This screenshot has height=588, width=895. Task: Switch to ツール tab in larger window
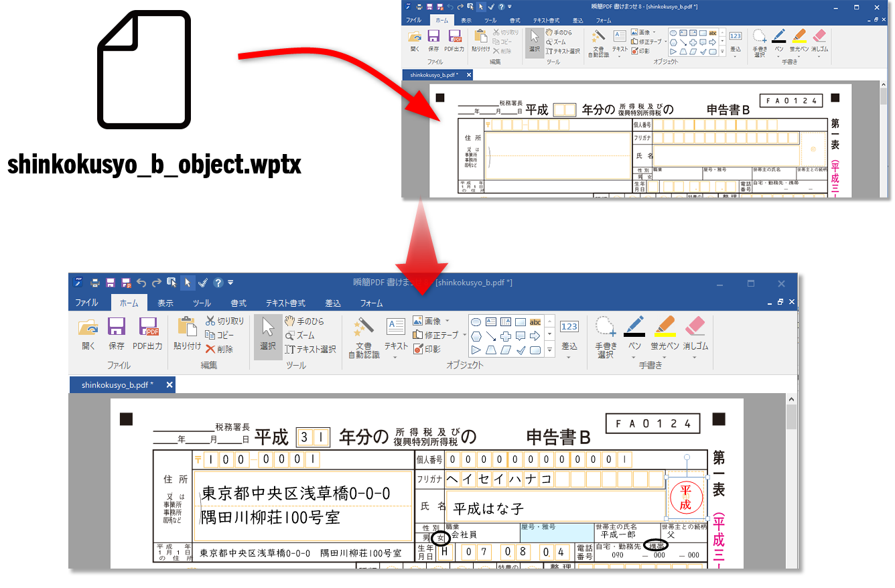(x=202, y=303)
